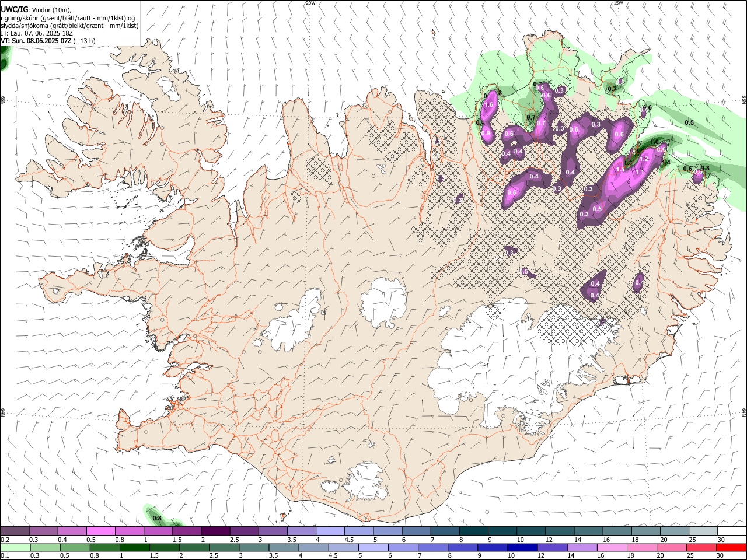Image resolution: width=747 pixels, height=560 pixels.
Task: Pick lower-scale bright red swatch starting at 30
Action: [731, 548]
